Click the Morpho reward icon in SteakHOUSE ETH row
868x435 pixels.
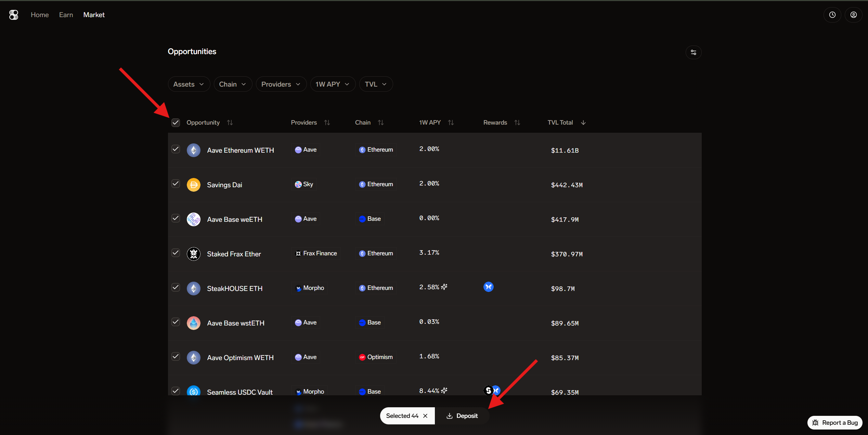[x=488, y=287]
